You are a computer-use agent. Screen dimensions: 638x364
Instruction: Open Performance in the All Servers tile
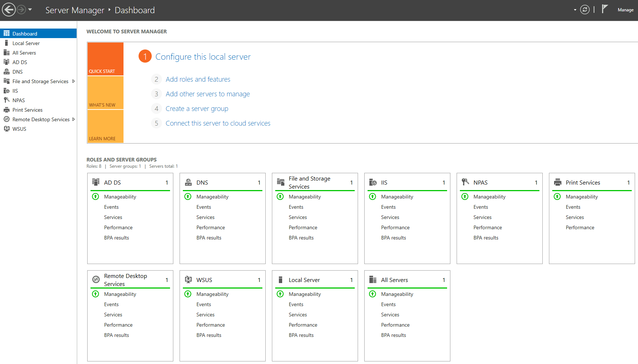pyautogui.click(x=395, y=325)
